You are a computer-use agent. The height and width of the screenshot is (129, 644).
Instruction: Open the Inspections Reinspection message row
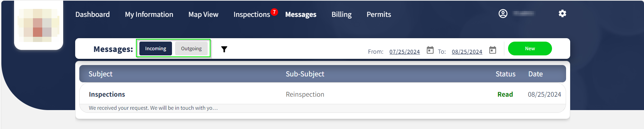pos(323,98)
